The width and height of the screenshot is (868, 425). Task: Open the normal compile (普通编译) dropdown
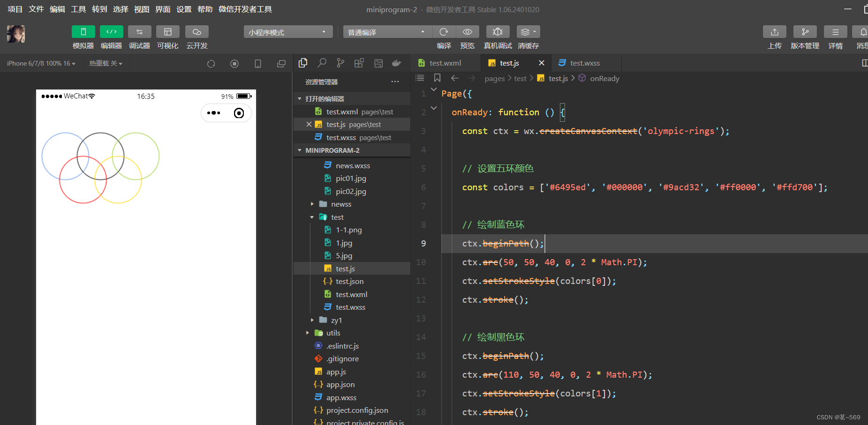387,32
